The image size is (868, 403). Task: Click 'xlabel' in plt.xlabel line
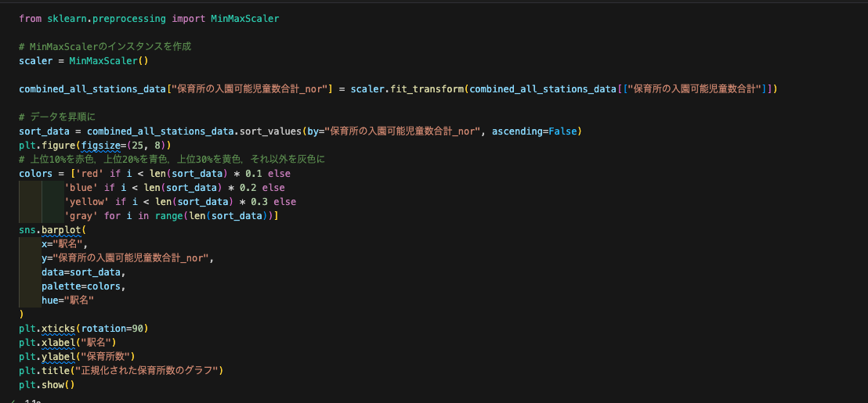pyautogui.click(x=58, y=343)
